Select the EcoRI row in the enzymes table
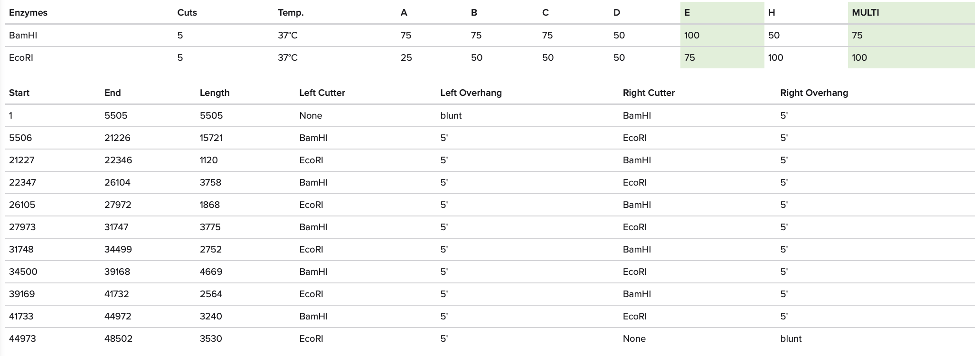This screenshot has height=356, width=980. point(21,57)
